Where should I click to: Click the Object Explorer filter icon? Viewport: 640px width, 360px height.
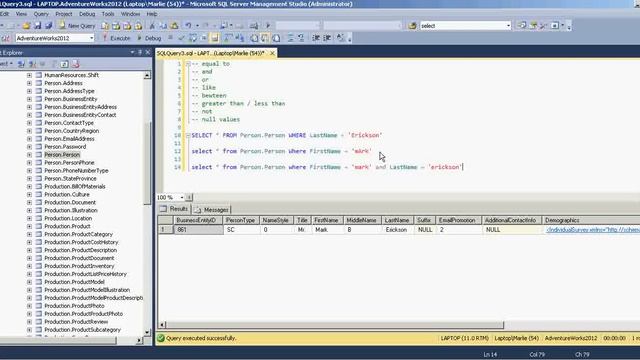tap(53, 64)
